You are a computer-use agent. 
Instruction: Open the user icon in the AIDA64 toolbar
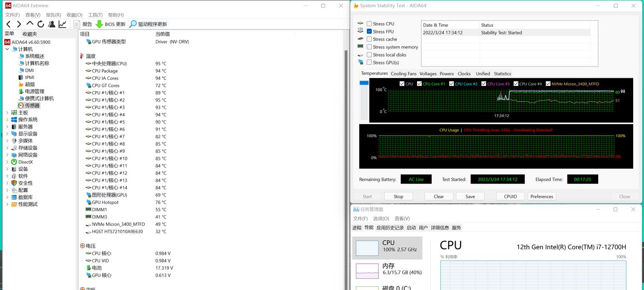tap(52, 24)
